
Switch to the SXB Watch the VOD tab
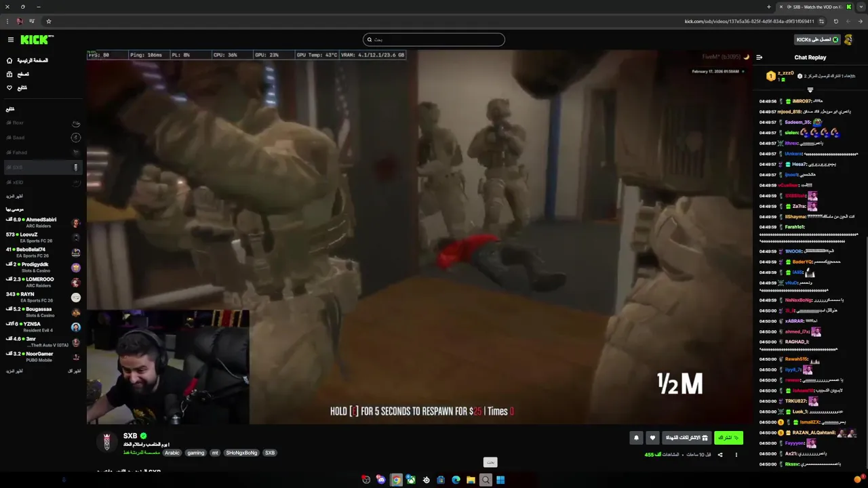click(x=814, y=7)
